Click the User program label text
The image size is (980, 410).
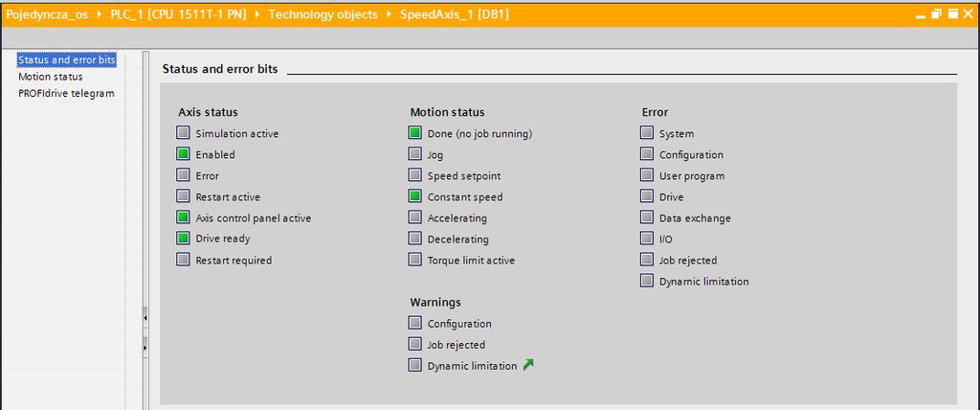point(693,176)
